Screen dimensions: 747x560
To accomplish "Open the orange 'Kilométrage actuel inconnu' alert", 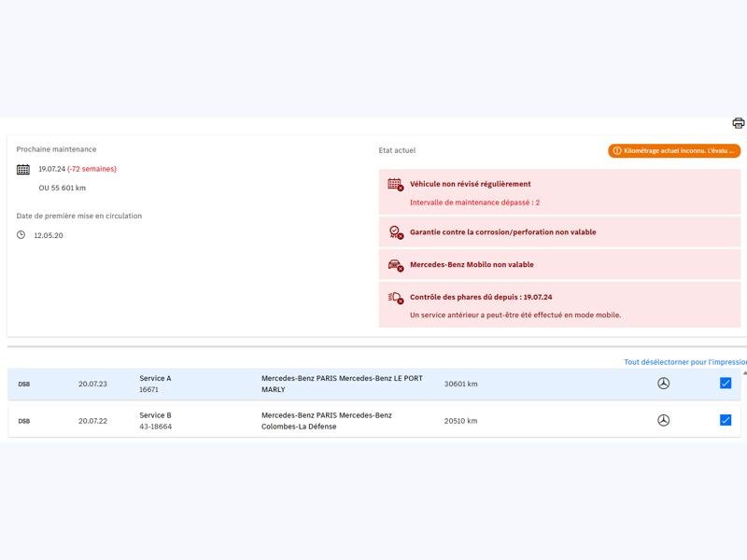I will (x=673, y=150).
